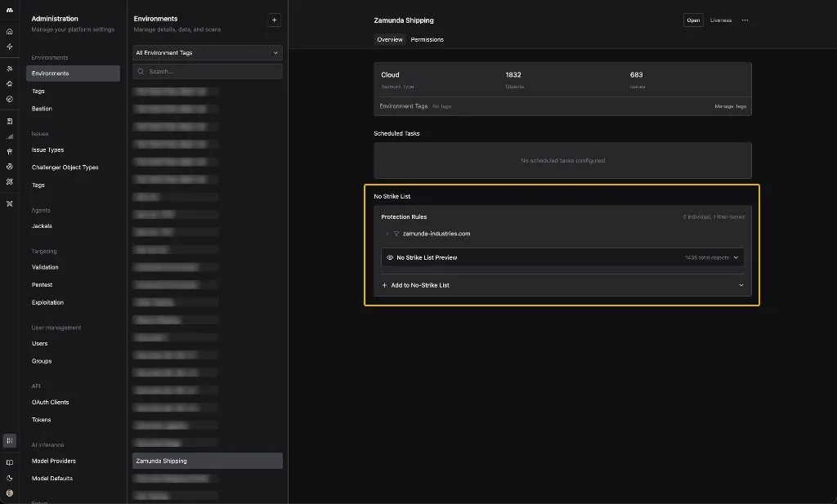This screenshot has height=504, width=837.
Task: Click the Add to No-Strike List label
Action: [x=420, y=285]
